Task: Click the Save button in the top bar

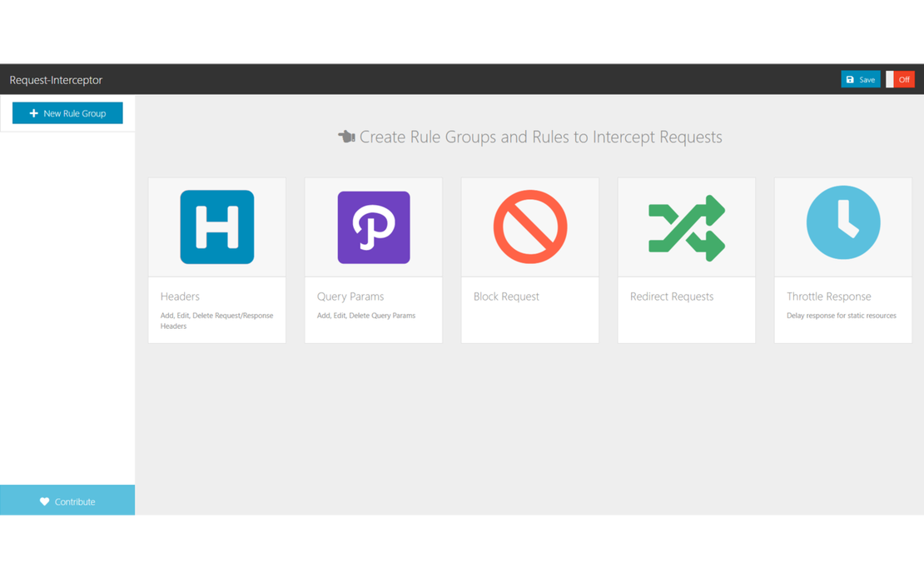Action: 860,78
